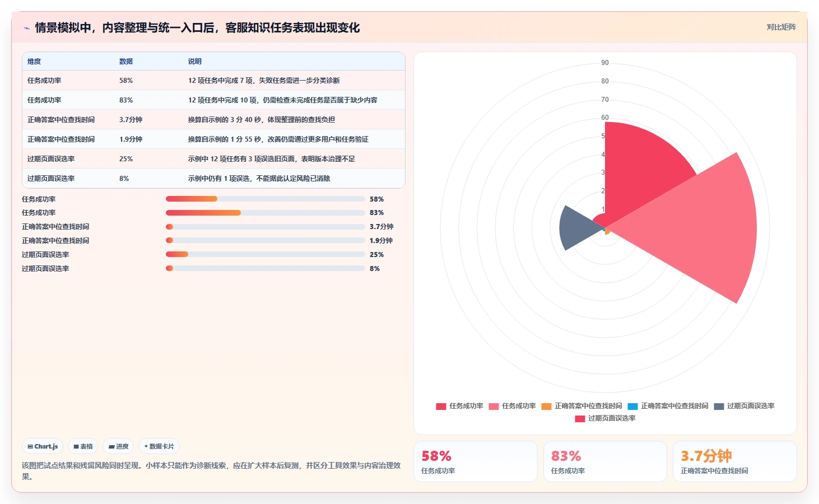819x504 pixels.
Task: Click the progress bar labeled 3.7分钟
Action: click(x=266, y=226)
